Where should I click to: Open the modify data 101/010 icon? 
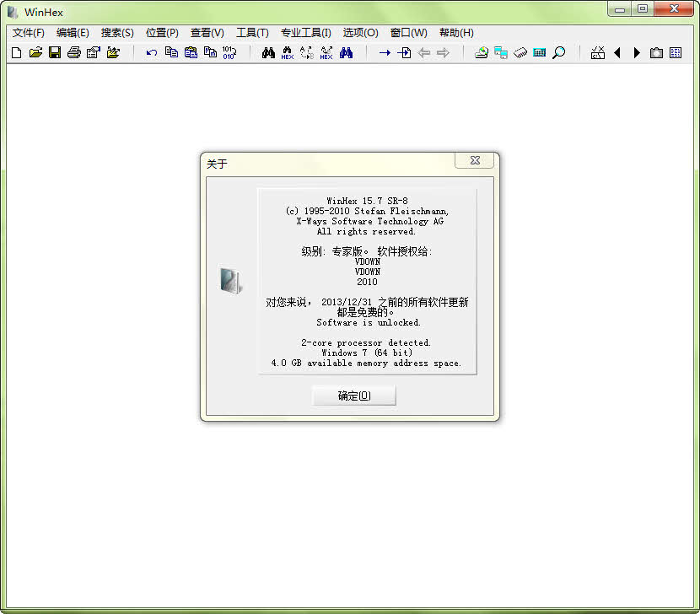(x=229, y=52)
